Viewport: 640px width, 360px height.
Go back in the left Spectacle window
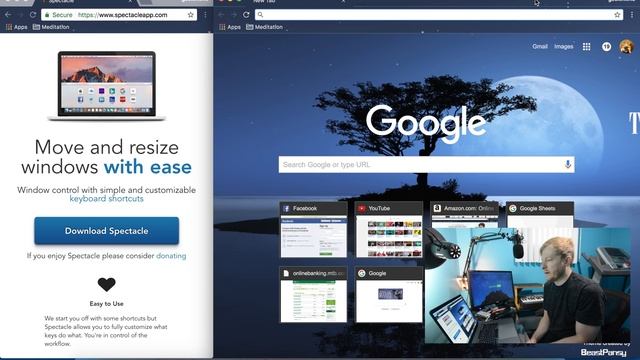click(x=8, y=15)
